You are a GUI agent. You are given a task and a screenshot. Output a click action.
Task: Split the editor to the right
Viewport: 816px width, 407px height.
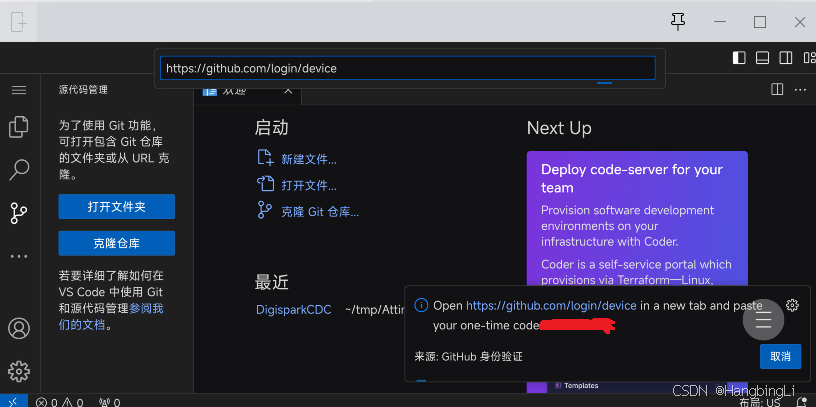point(777,90)
